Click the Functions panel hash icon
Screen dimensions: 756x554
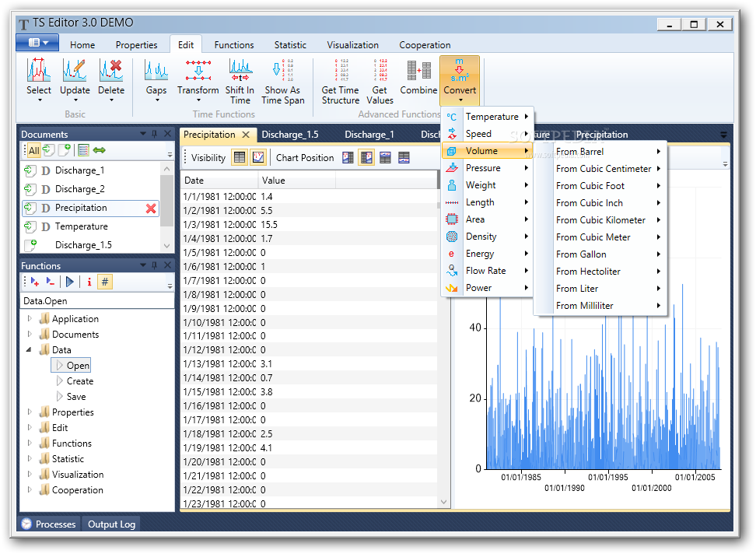point(105,282)
